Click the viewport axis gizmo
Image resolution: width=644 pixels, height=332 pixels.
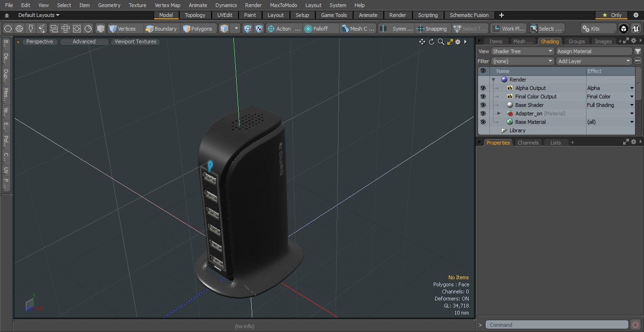[33, 303]
